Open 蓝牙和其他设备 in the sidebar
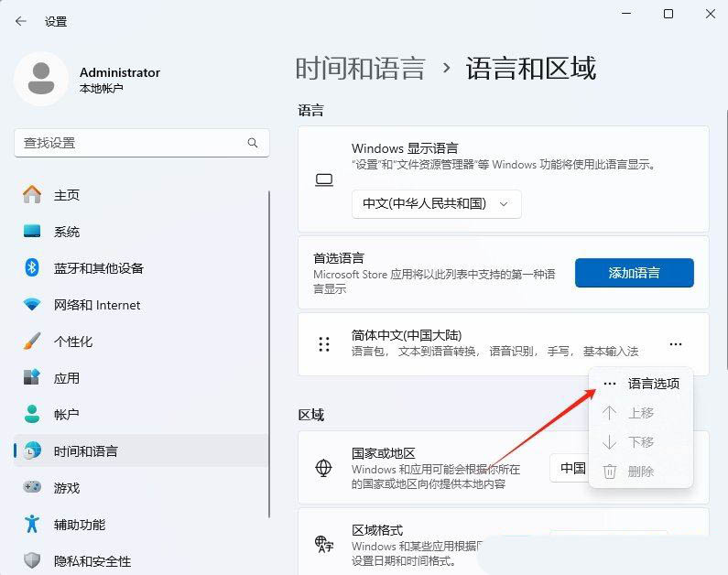728x575 pixels. pyautogui.click(x=139, y=267)
